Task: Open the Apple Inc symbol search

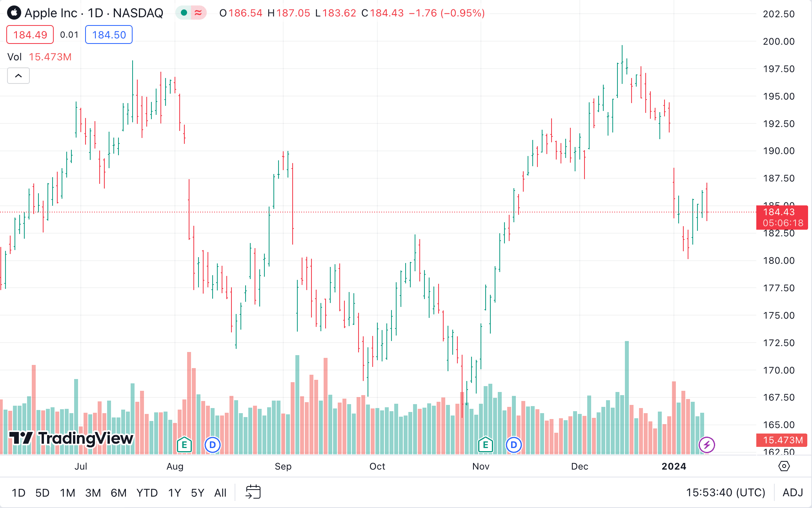Action: pos(51,13)
